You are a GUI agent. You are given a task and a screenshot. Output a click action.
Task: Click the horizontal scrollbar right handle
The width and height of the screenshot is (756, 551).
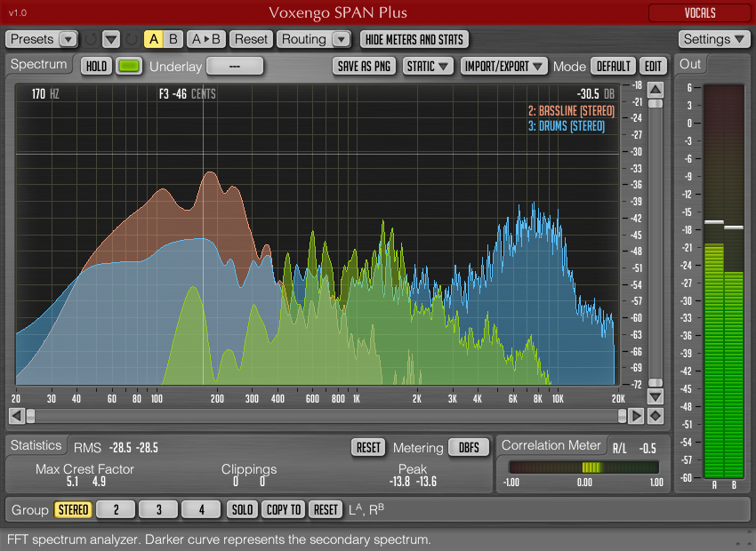(622, 416)
